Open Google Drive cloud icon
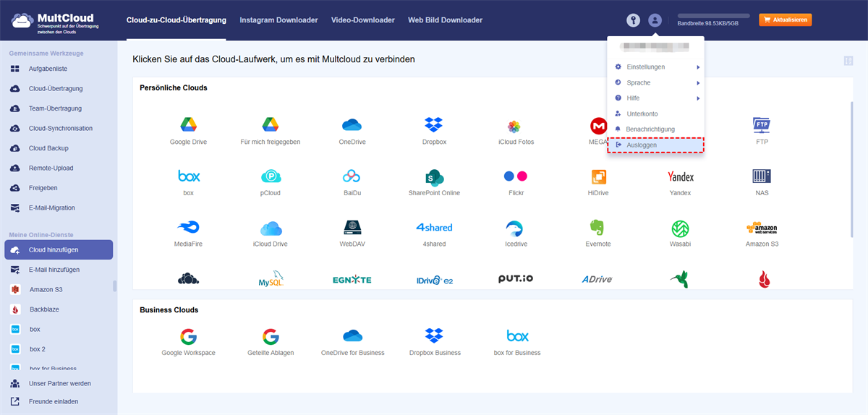 [x=188, y=124]
